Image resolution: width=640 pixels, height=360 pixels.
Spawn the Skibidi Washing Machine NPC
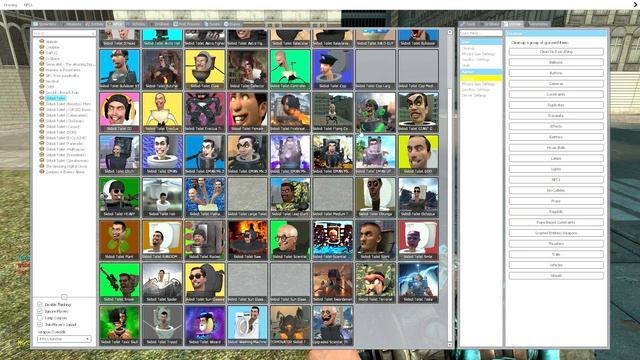(248, 325)
